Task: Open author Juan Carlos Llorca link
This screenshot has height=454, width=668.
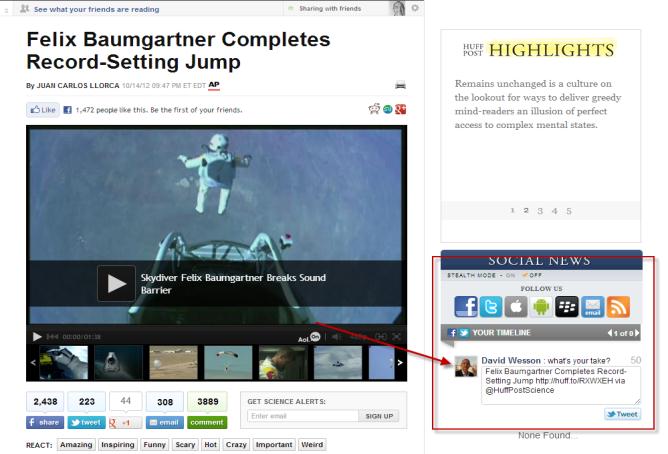Action: tap(78, 86)
